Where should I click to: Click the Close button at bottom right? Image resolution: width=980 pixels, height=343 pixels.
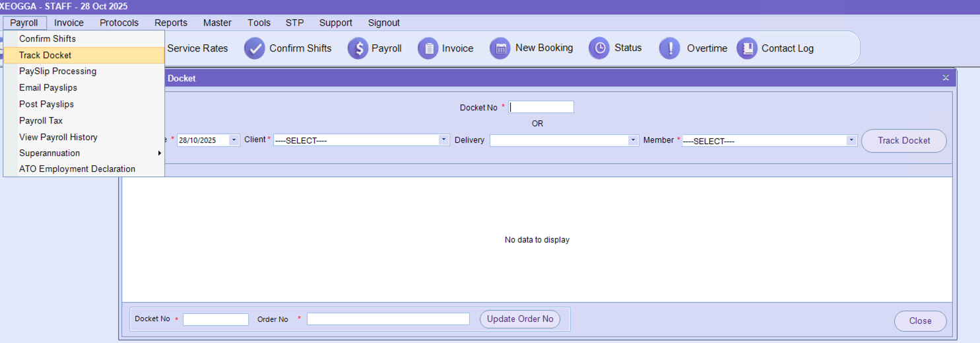[x=920, y=321]
